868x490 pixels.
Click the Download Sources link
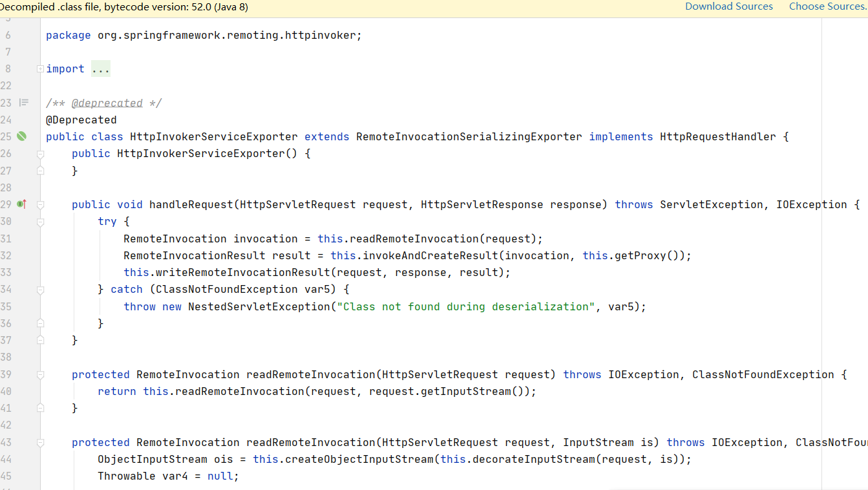729,6
